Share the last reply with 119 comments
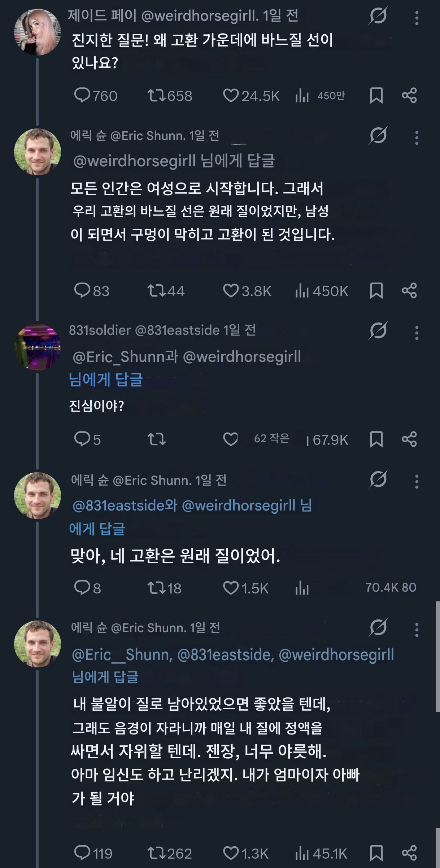440x868 pixels. [x=409, y=853]
